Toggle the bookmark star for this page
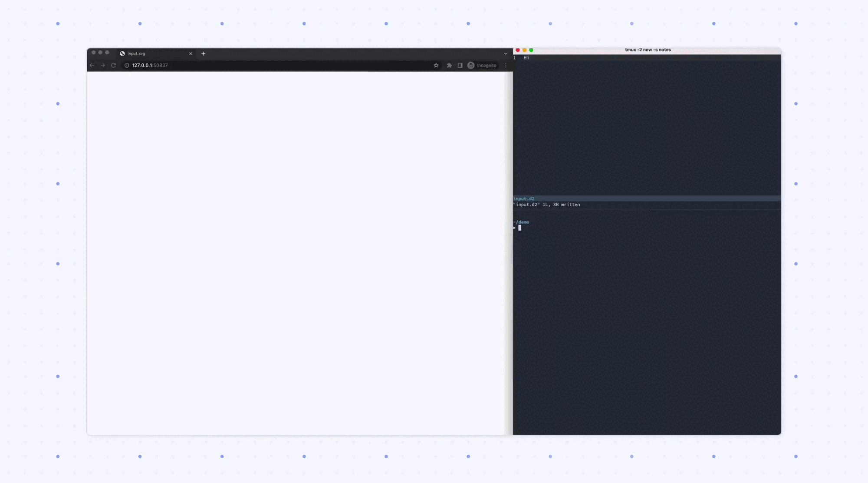Screen dimensions: 868x483 (x=436, y=65)
